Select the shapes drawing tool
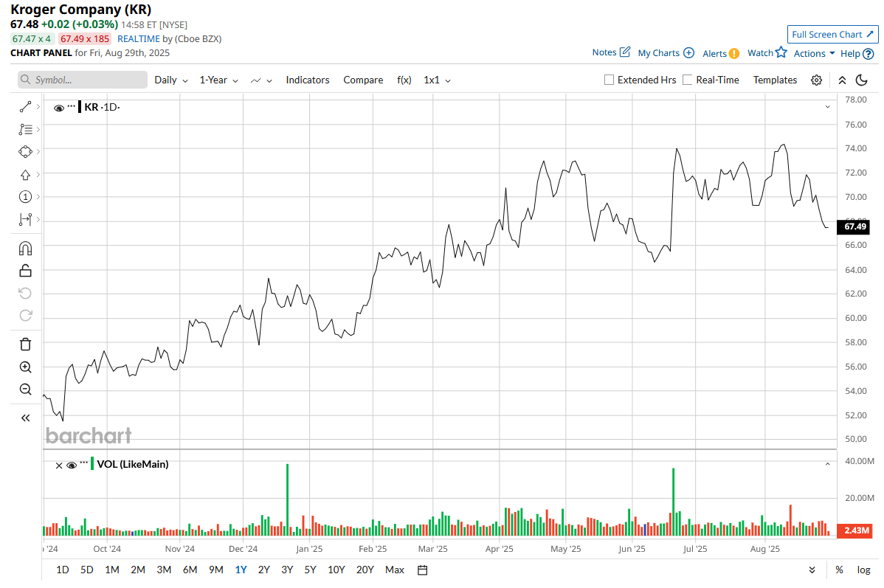Viewport: 884px width, 588px height. click(x=25, y=152)
